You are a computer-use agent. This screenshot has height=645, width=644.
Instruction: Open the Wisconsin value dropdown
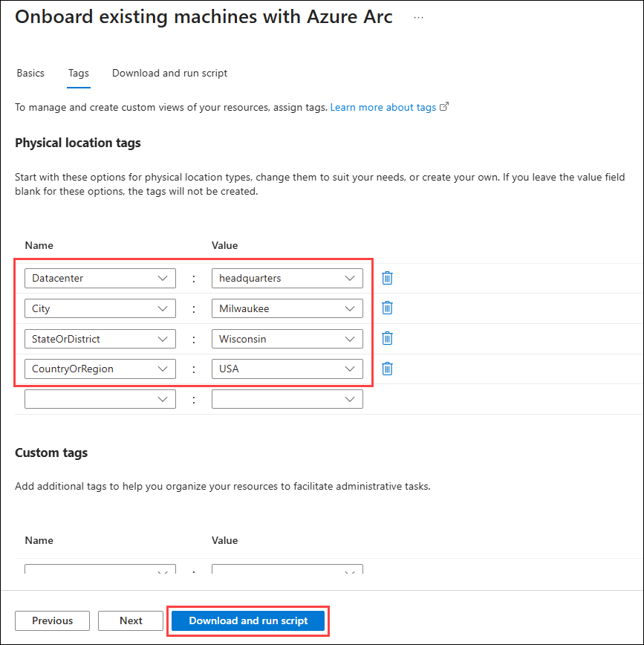pyautogui.click(x=349, y=338)
